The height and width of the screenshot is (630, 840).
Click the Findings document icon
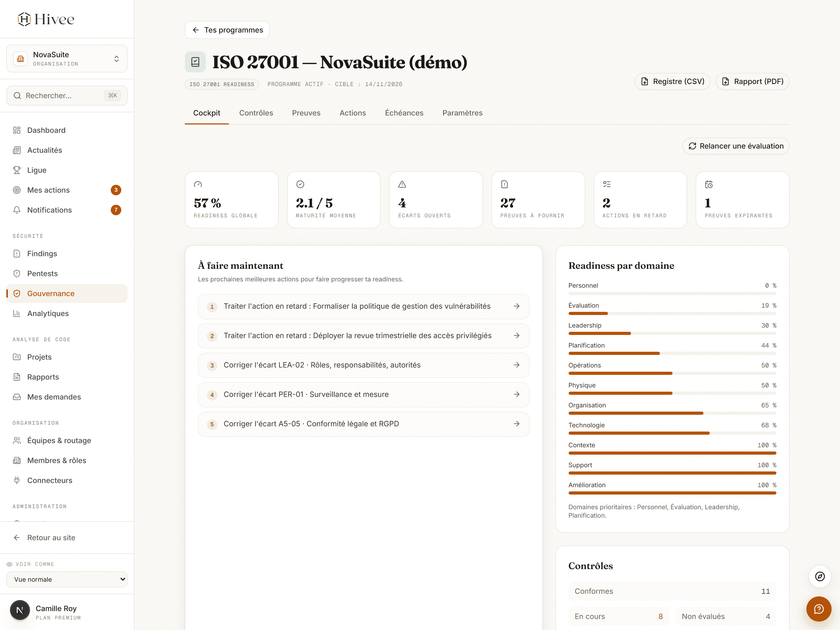pos(17,254)
